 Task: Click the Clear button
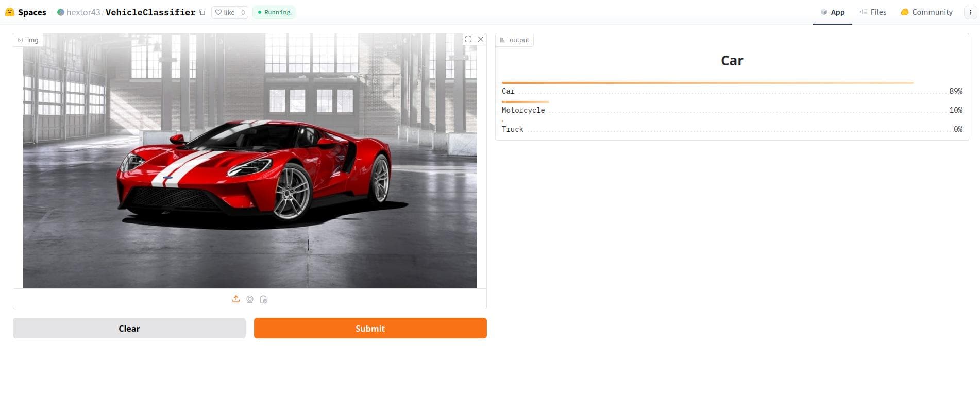click(129, 328)
